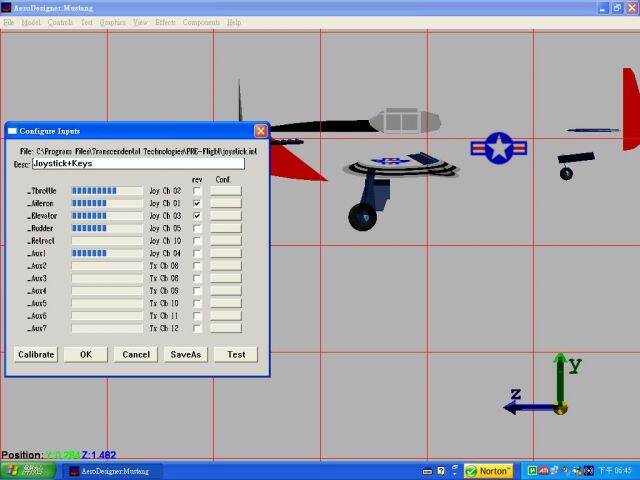Select Aileron channel label Joy Ch 01
Viewport: 640px width, 480px height.
coord(165,203)
